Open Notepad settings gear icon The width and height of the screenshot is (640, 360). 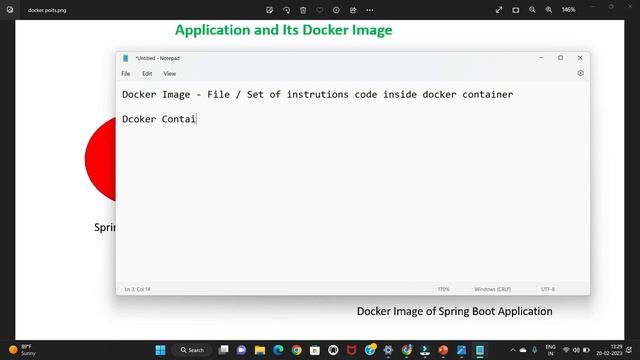pyautogui.click(x=580, y=73)
